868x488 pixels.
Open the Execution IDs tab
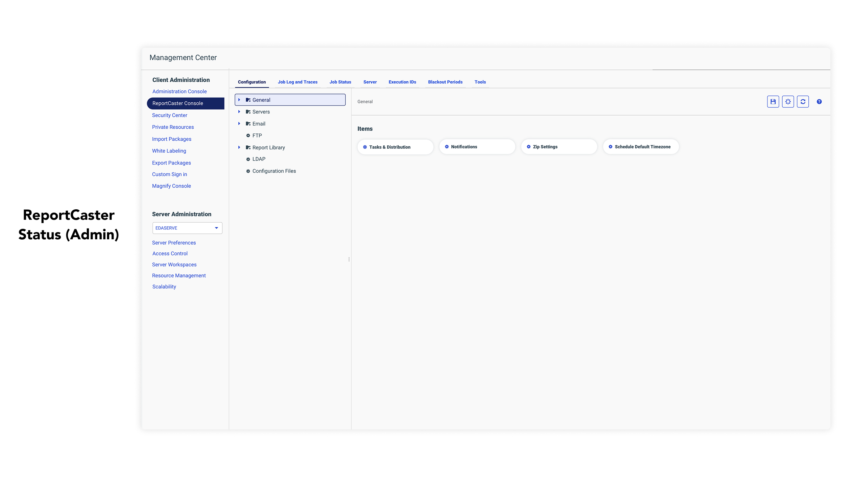click(402, 82)
